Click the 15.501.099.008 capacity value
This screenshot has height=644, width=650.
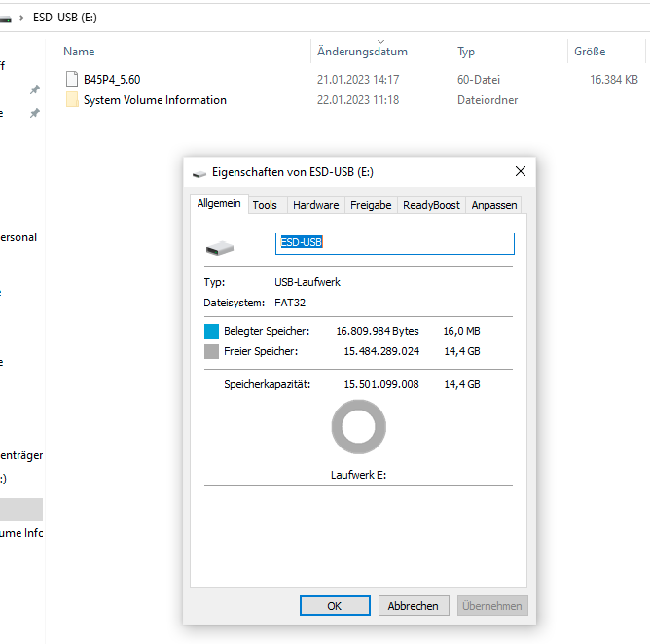(381, 384)
